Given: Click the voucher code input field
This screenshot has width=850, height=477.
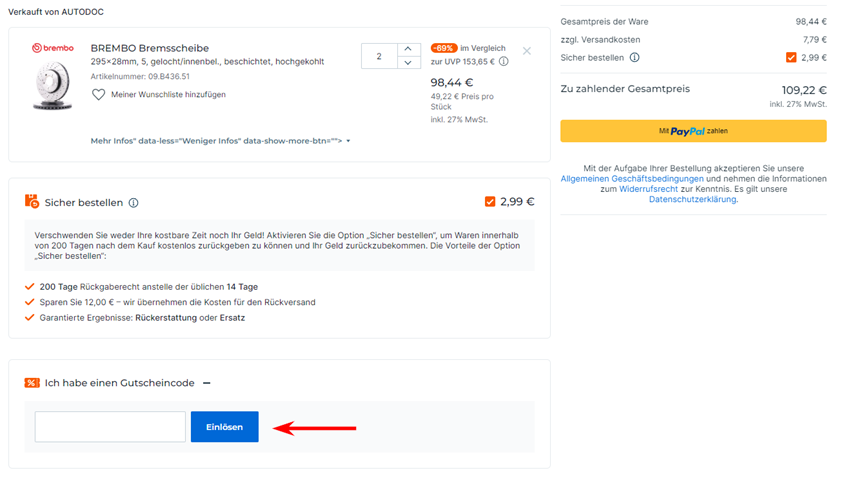Looking at the screenshot, I should pyautogui.click(x=110, y=427).
